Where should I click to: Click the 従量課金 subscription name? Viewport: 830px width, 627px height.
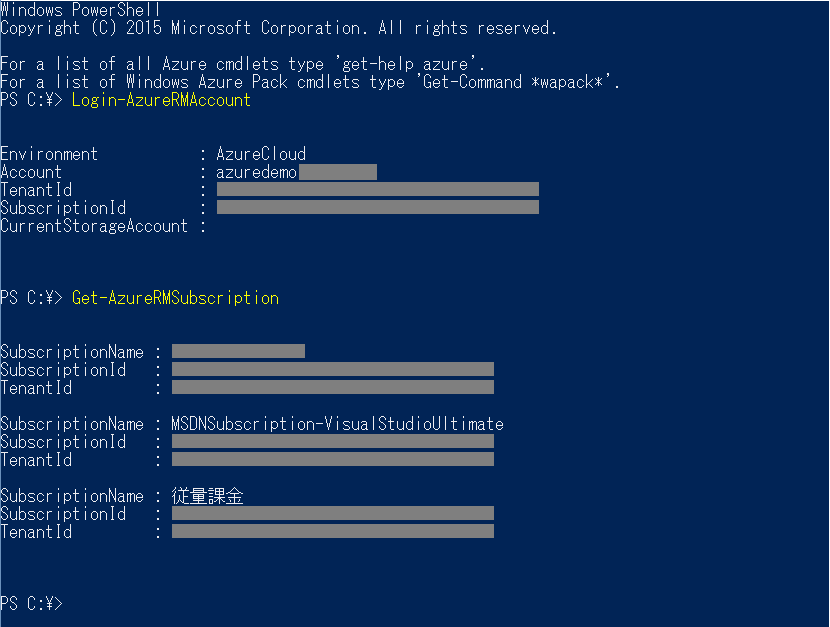pyautogui.click(x=208, y=496)
